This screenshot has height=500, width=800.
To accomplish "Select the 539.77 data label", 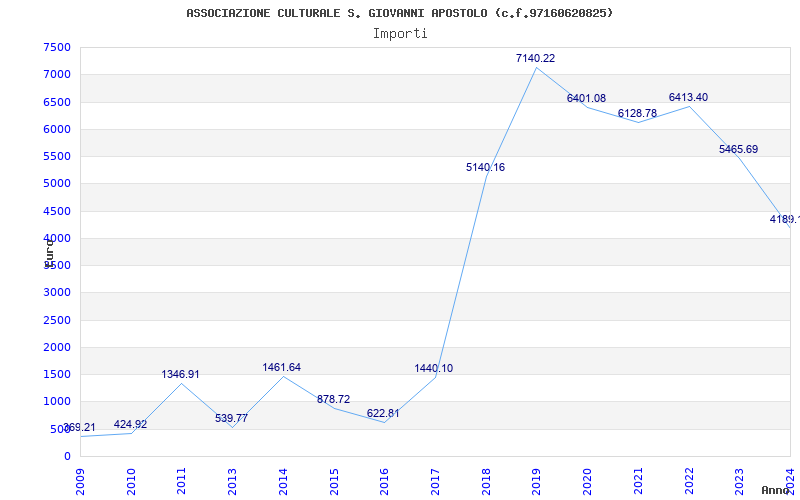I will [231, 418].
